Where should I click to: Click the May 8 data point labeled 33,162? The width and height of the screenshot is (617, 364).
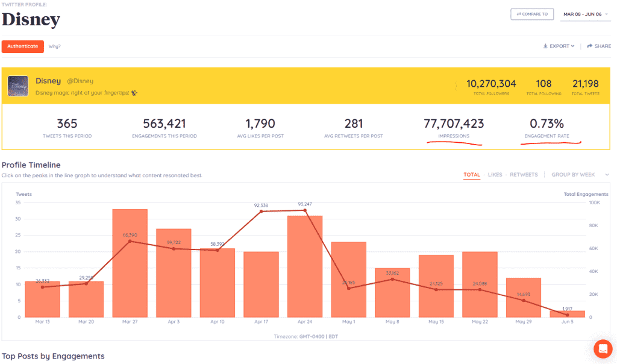pos(392,280)
